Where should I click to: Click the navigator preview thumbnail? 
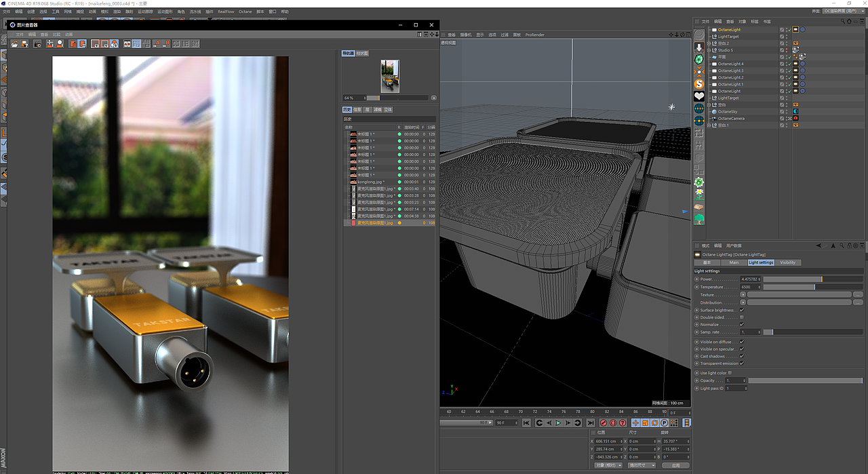tap(390, 76)
